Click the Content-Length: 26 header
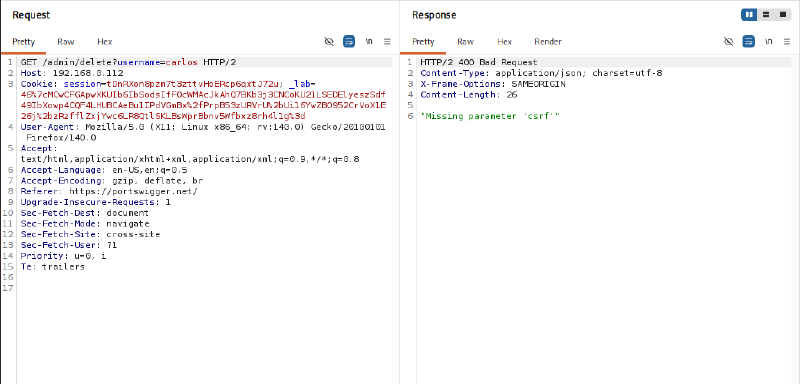 468,95
